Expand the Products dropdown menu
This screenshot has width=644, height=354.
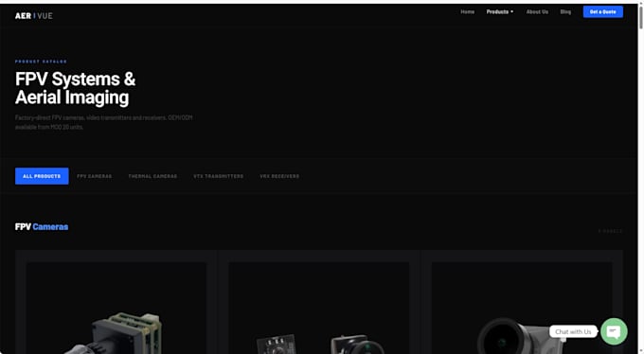500,12
